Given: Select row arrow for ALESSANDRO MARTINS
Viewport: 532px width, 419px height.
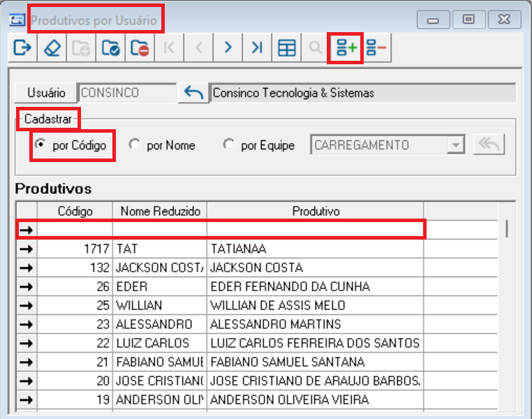Looking at the screenshot, I should [x=27, y=325].
